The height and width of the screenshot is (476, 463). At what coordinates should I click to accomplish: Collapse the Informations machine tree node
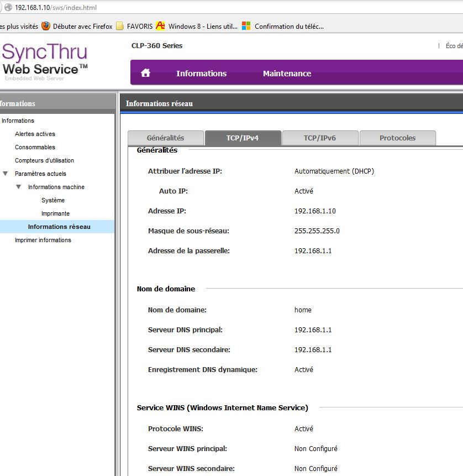click(x=19, y=187)
